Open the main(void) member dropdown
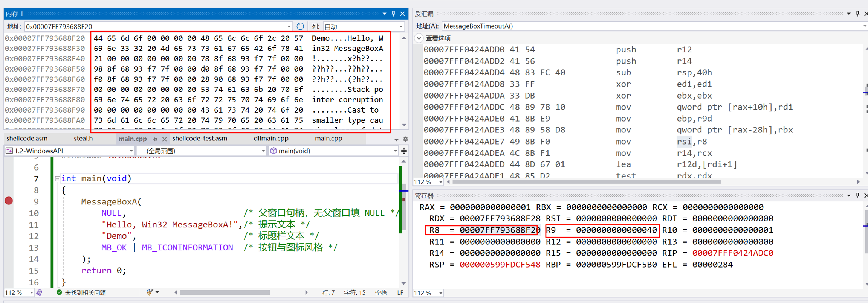The height and width of the screenshot is (303, 868). click(x=395, y=151)
